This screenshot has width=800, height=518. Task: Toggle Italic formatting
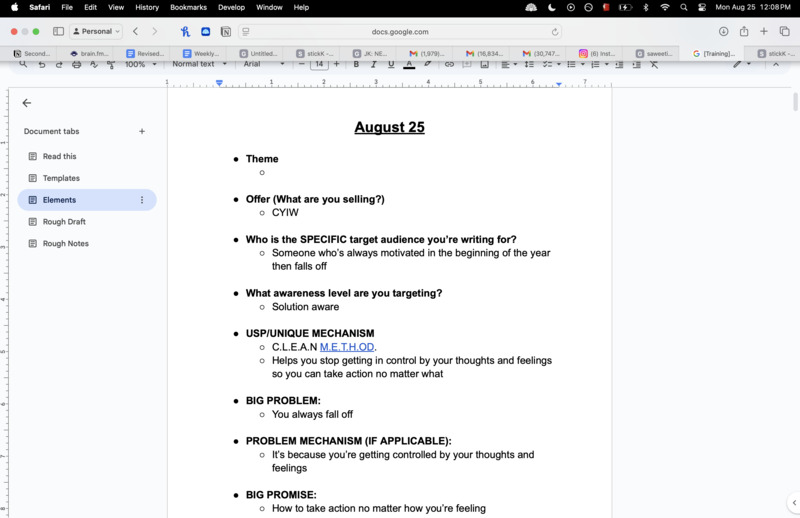373,64
